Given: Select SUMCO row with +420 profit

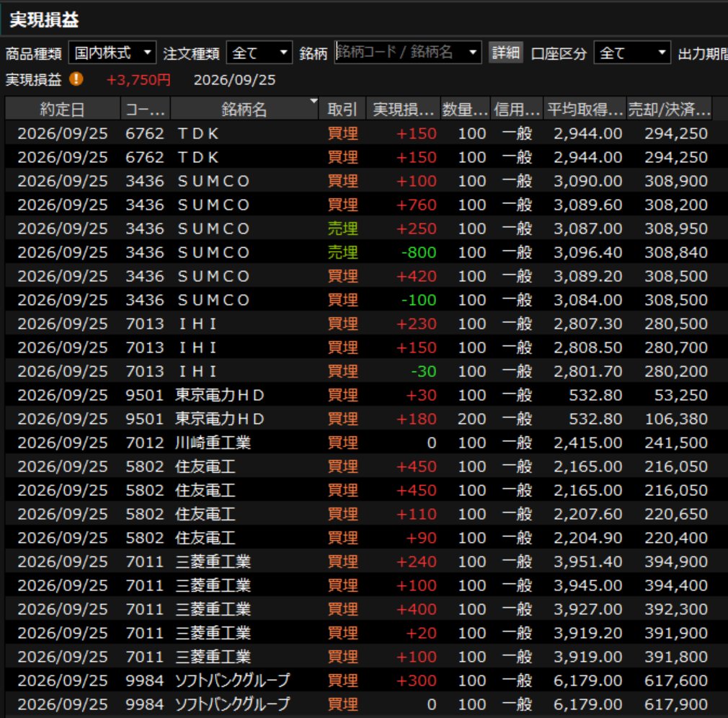Looking at the screenshot, I should click(x=358, y=276).
